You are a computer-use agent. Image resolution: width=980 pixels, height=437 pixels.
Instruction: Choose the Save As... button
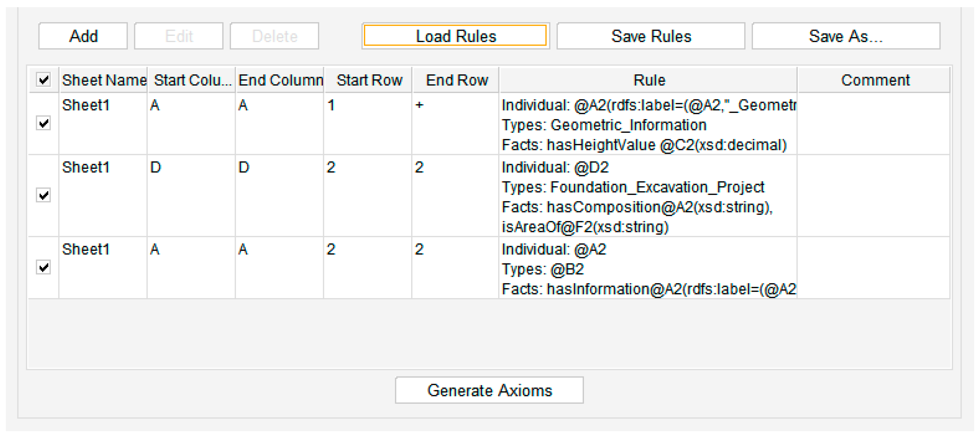tap(846, 36)
